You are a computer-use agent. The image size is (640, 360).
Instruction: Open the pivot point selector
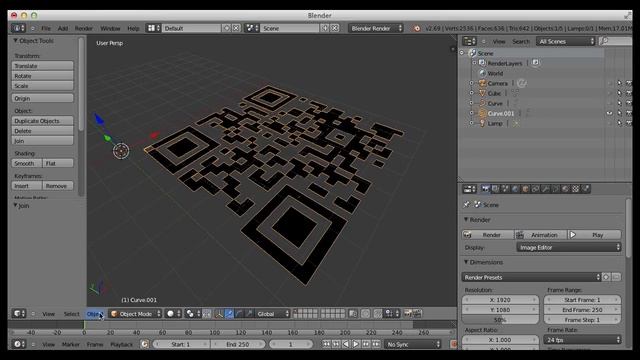(192, 313)
